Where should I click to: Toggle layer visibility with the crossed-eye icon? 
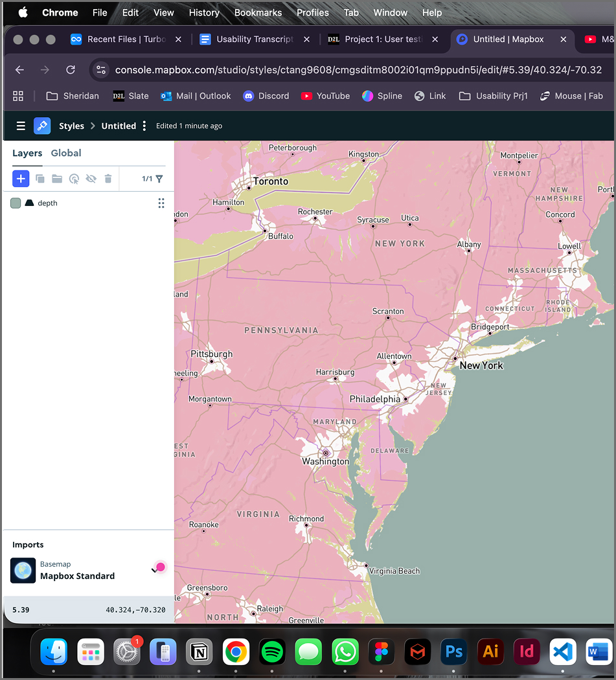(x=91, y=179)
